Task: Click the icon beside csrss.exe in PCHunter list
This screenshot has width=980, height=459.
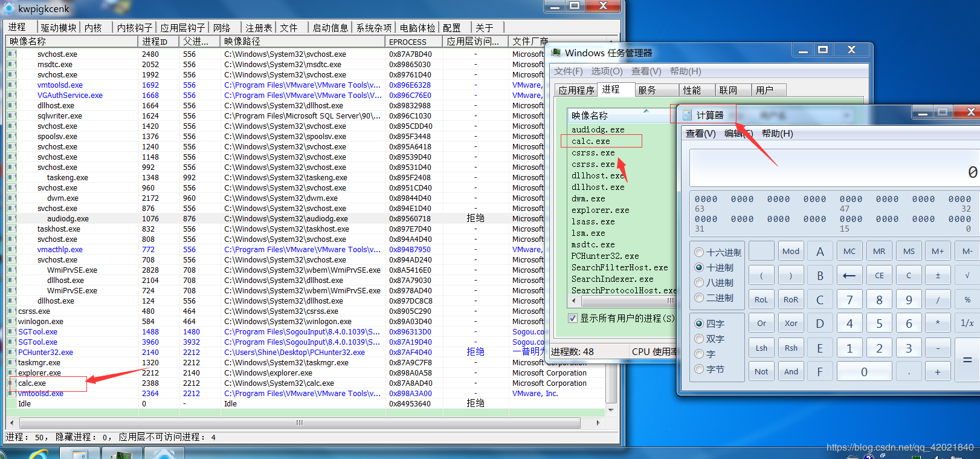Action: (x=11, y=311)
